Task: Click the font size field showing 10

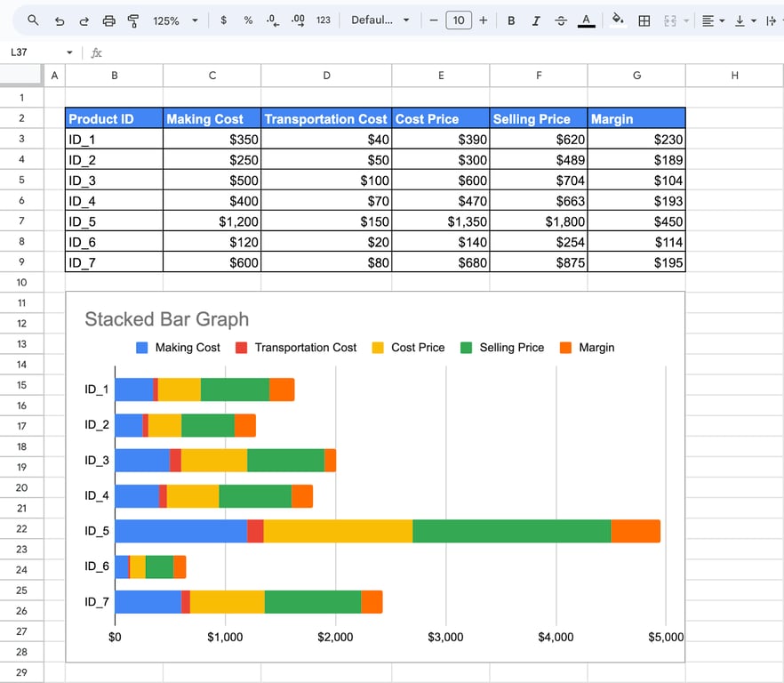Action: pyautogui.click(x=459, y=20)
